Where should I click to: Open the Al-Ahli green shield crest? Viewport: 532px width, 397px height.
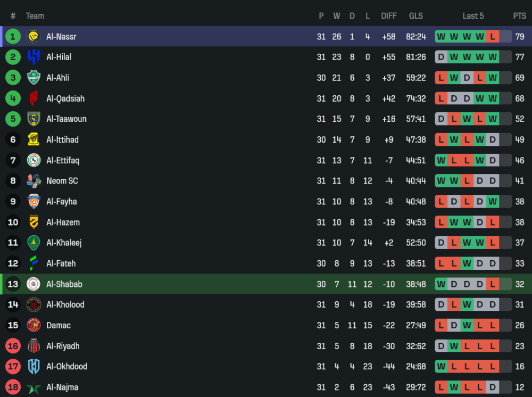click(34, 78)
